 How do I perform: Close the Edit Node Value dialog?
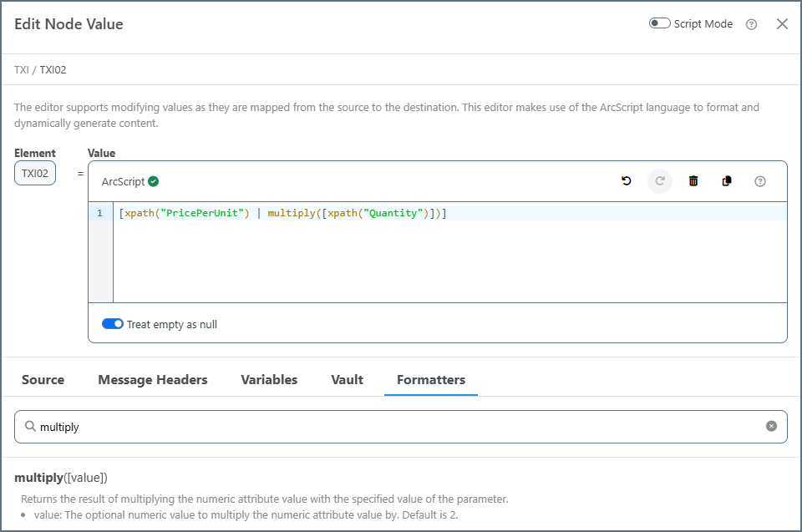pyautogui.click(x=782, y=24)
